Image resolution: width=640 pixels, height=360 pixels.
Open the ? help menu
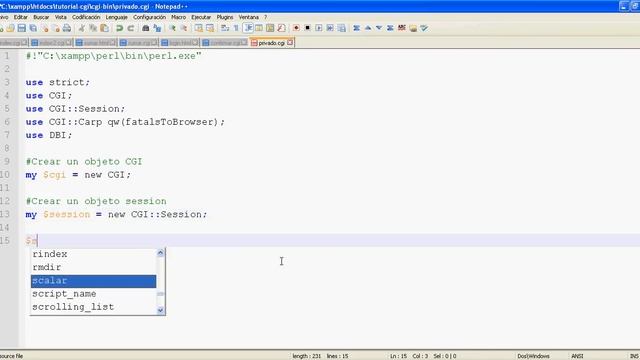[265, 17]
